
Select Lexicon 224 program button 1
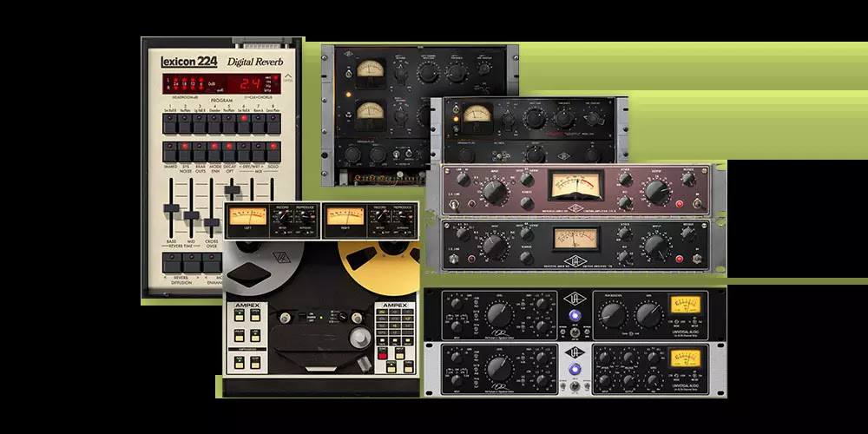pyautogui.click(x=170, y=123)
